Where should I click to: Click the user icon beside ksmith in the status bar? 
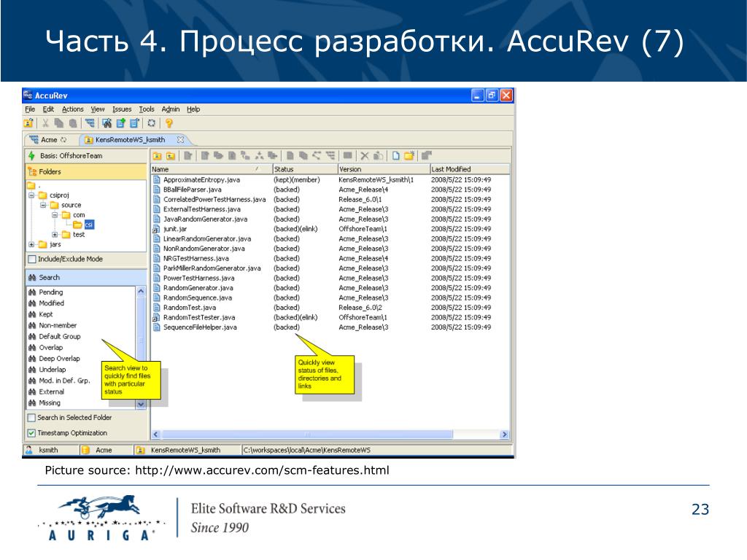point(29,450)
